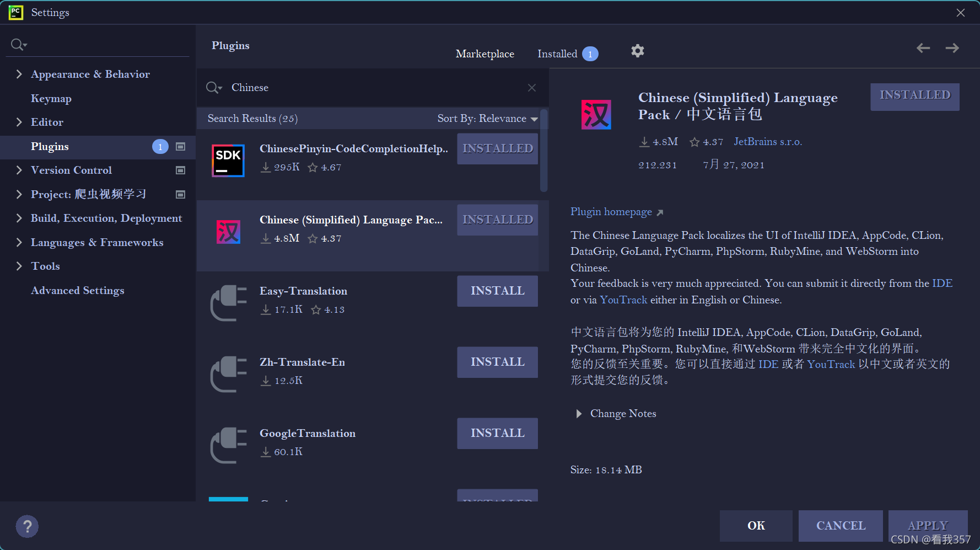Viewport: 980px width, 550px height.
Task: Click the PyCharm logo in title bar
Action: click(16, 12)
